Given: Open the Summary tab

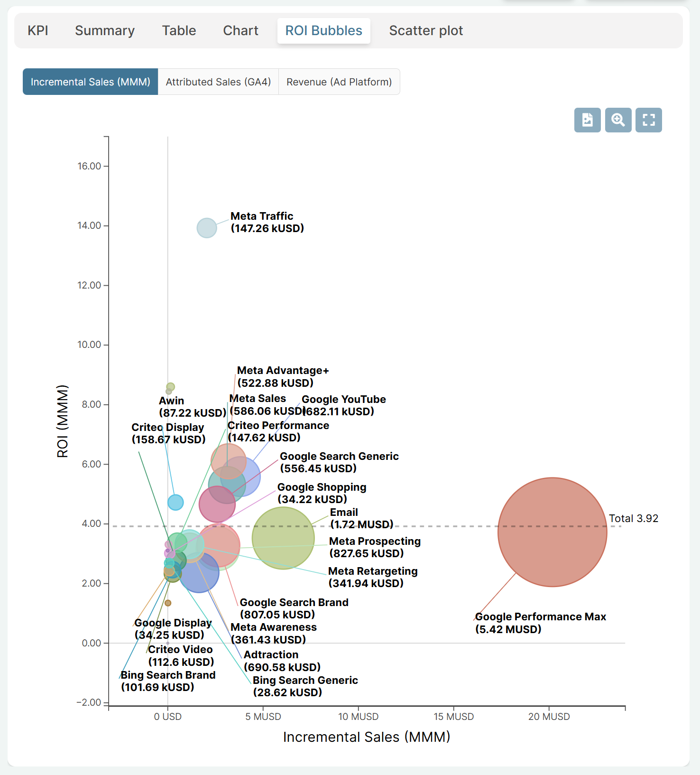Looking at the screenshot, I should pyautogui.click(x=105, y=31).
